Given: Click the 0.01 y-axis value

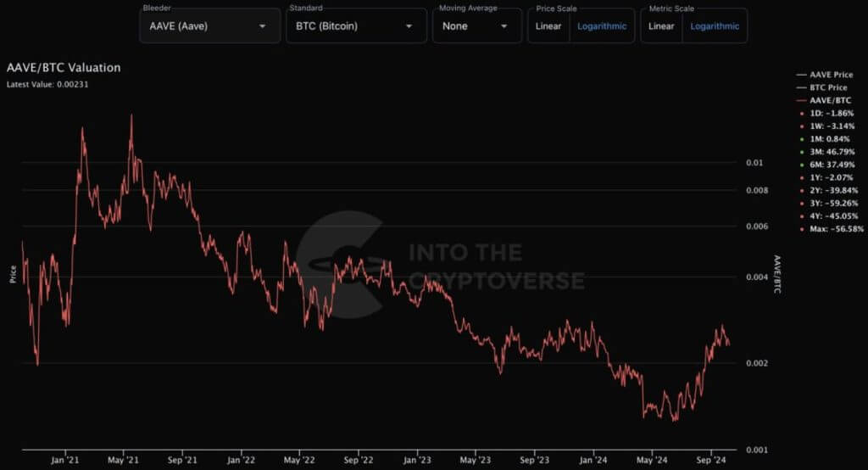Looking at the screenshot, I should tap(754, 162).
